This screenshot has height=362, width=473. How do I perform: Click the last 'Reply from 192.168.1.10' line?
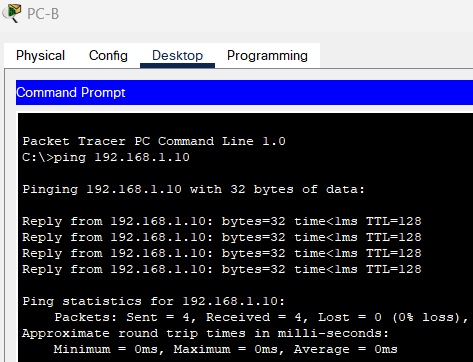[222, 269]
